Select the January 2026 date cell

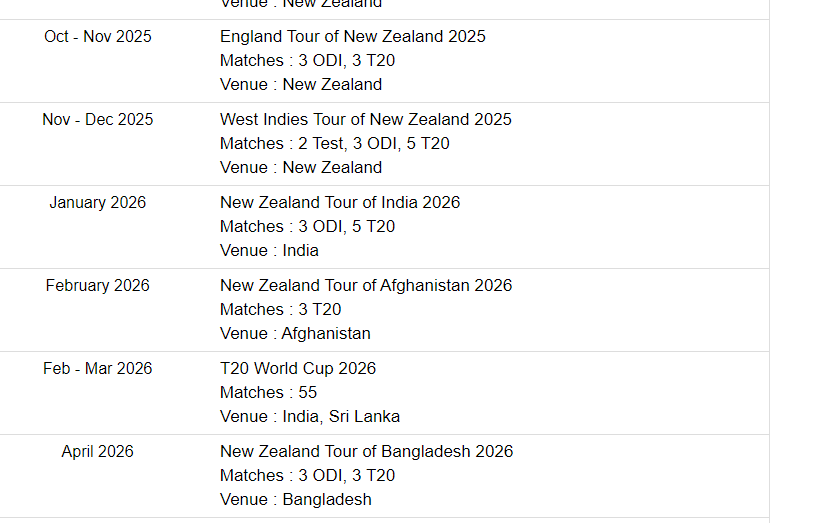(x=98, y=203)
